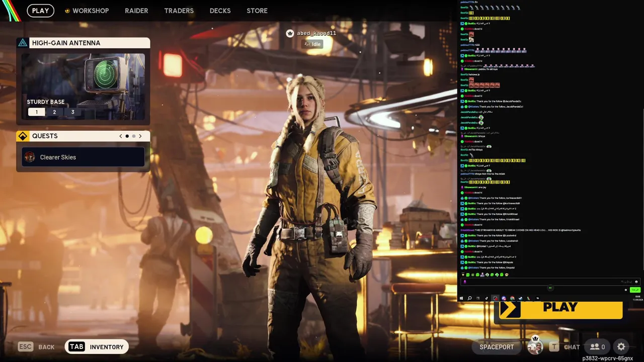Click the chat message input field
Image resolution: width=644 pixels, height=362 pixels.
pos(550,282)
